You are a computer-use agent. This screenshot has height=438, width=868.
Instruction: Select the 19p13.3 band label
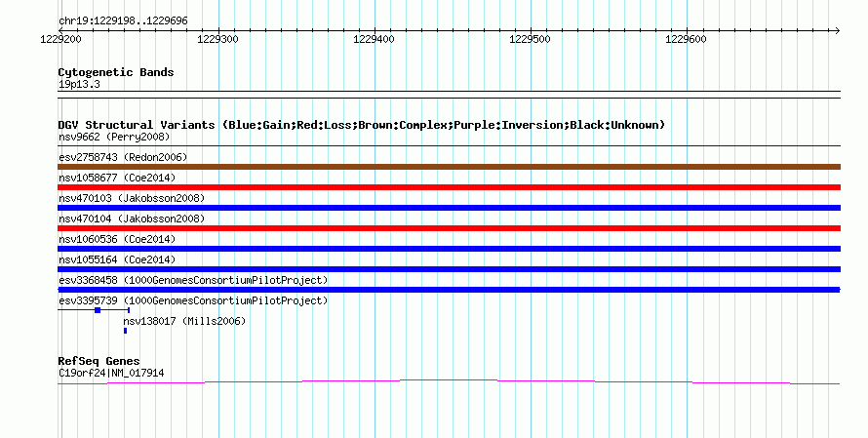tap(79, 84)
